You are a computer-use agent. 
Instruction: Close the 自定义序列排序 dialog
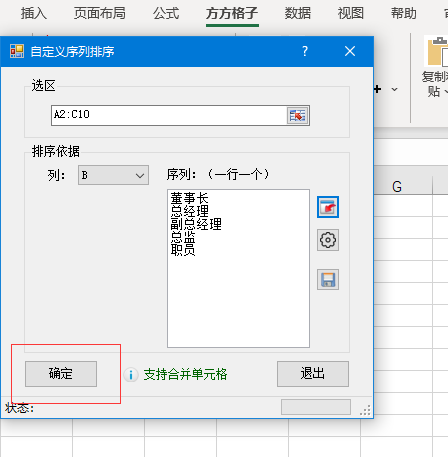350,51
